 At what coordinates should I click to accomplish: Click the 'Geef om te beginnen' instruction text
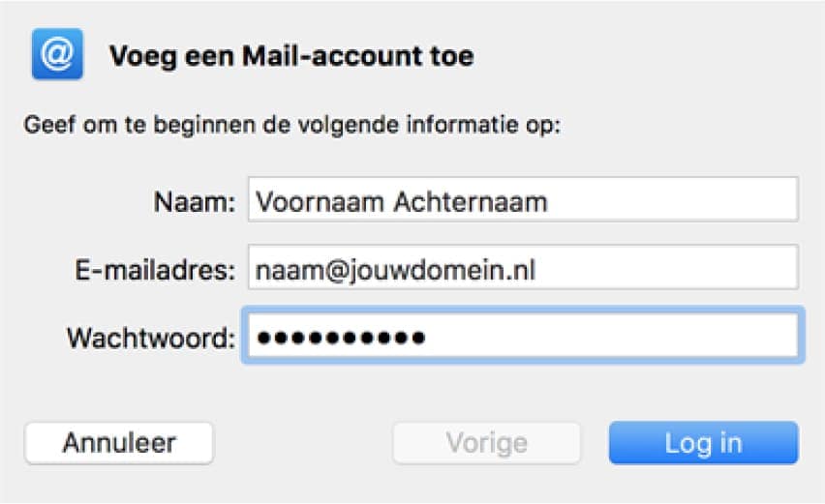(292, 126)
